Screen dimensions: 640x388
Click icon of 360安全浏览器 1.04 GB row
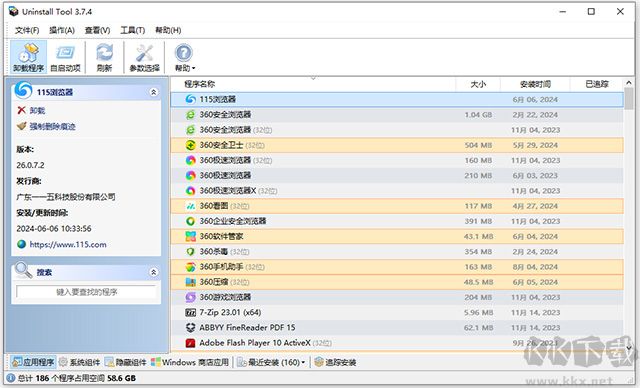[190, 115]
